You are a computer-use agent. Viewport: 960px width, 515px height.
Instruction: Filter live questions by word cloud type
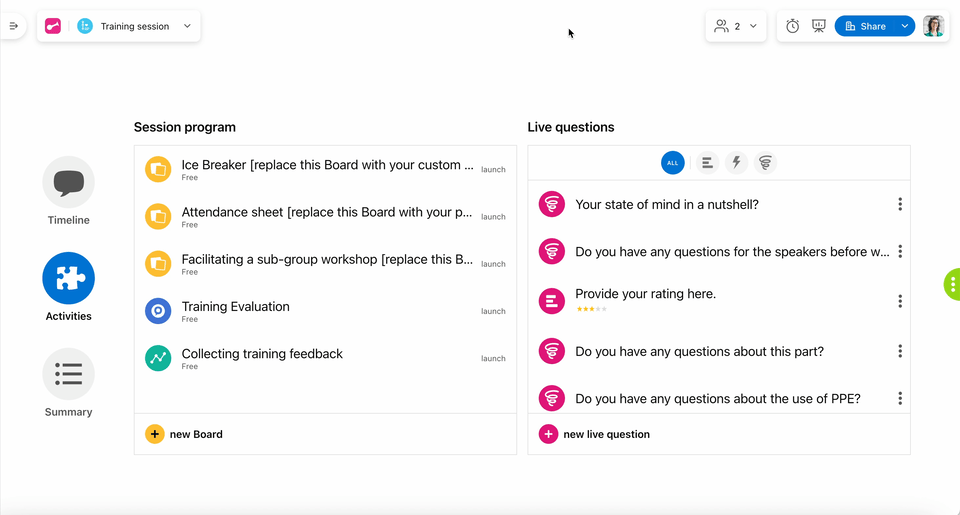[x=765, y=163]
